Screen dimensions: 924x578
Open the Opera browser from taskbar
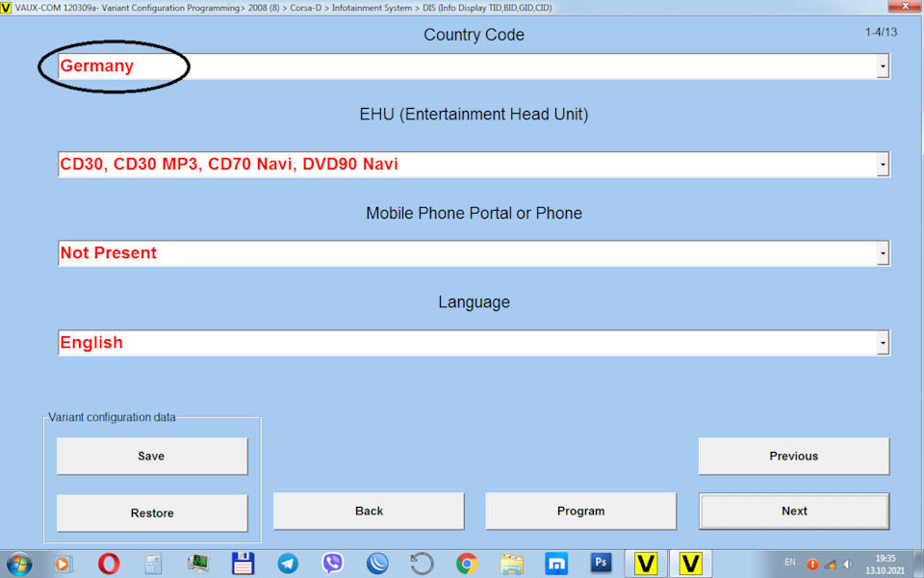[109, 564]
